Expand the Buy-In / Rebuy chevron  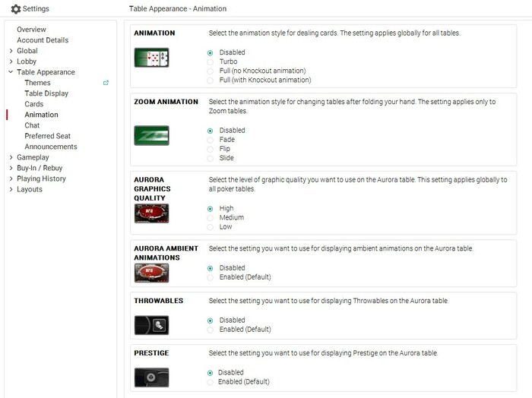11,168
